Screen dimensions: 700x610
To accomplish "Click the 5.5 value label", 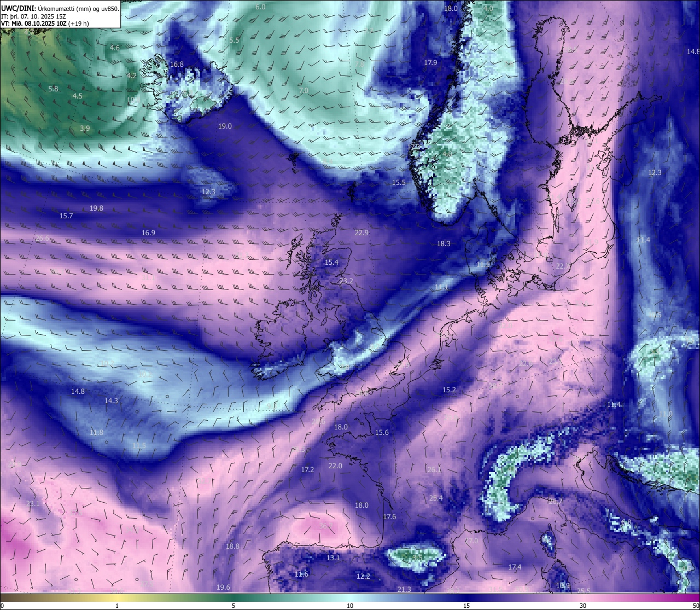I will (x=235, y=40).
